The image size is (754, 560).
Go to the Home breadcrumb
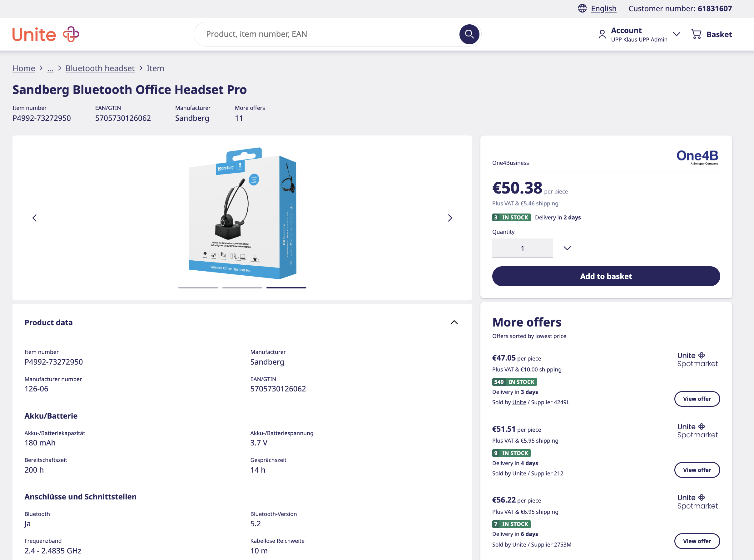[x=24, y=68]
